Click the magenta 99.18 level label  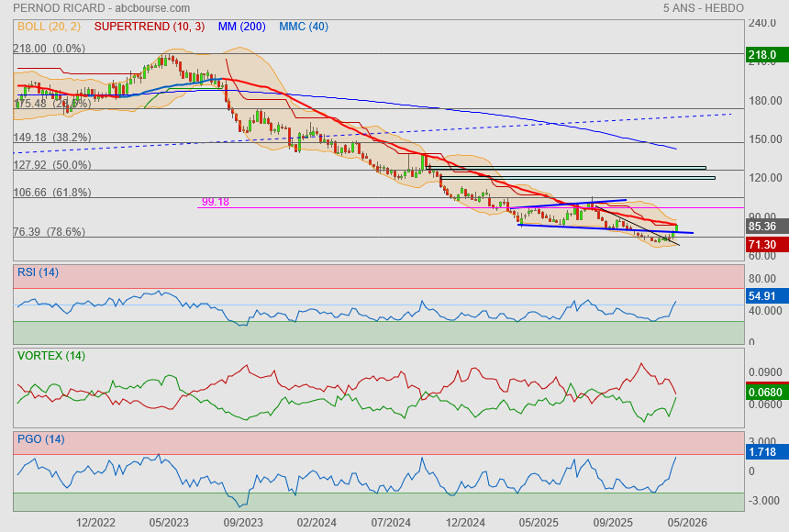215,202
